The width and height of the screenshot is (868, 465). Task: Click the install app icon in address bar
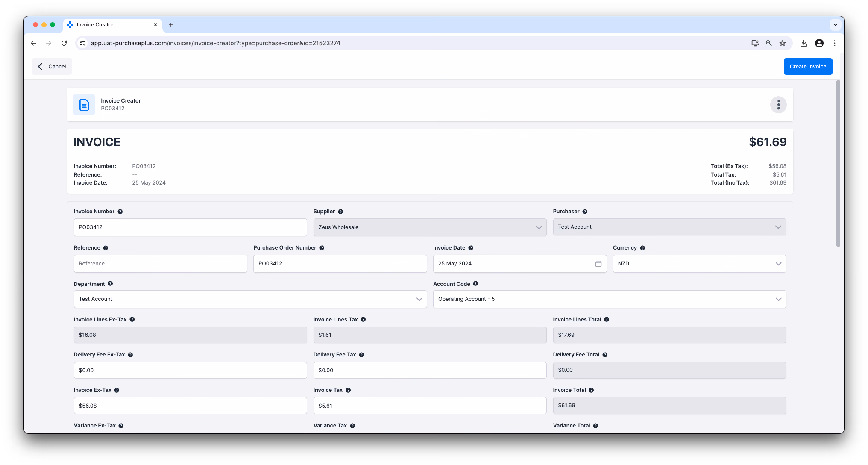pos(755,43)
